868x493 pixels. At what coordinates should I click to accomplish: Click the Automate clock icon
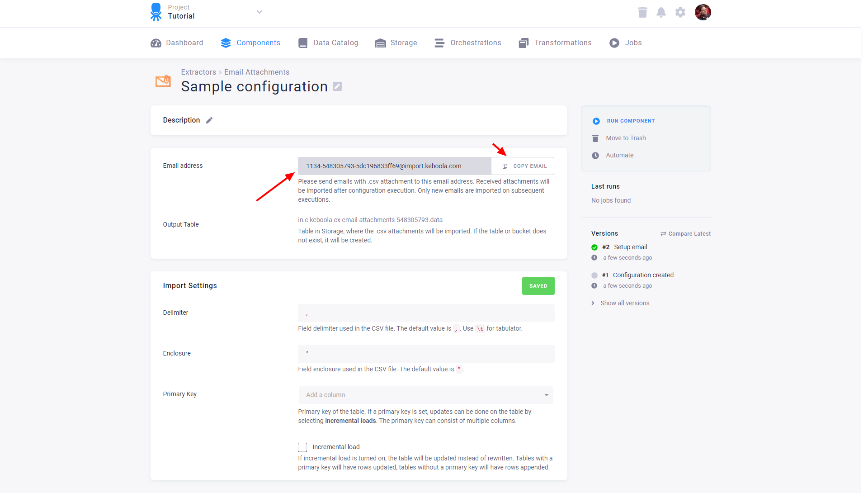click(595, 156)
